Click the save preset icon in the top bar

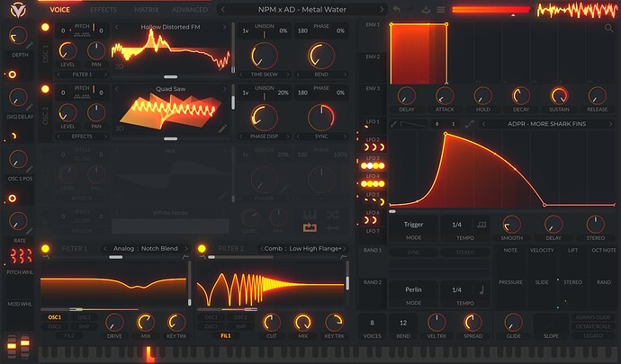click(426, 10)
